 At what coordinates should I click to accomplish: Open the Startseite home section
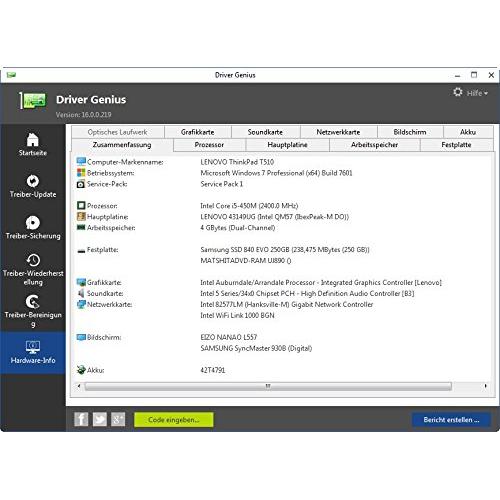[33, 144]
